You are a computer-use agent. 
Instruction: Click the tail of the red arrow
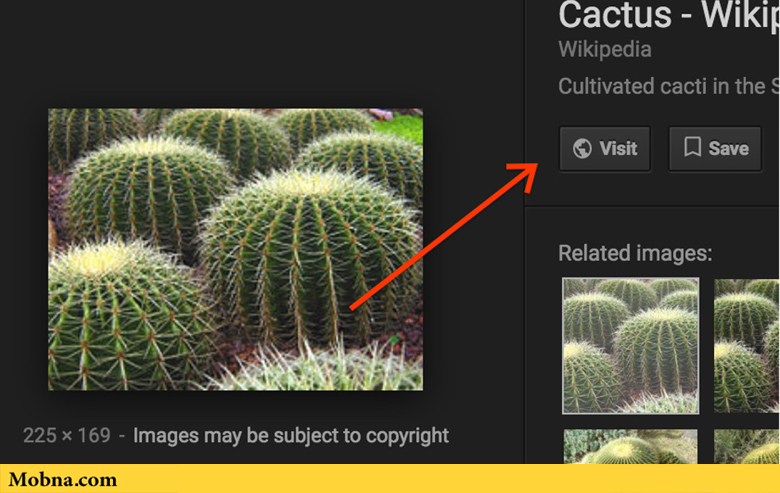354,307
